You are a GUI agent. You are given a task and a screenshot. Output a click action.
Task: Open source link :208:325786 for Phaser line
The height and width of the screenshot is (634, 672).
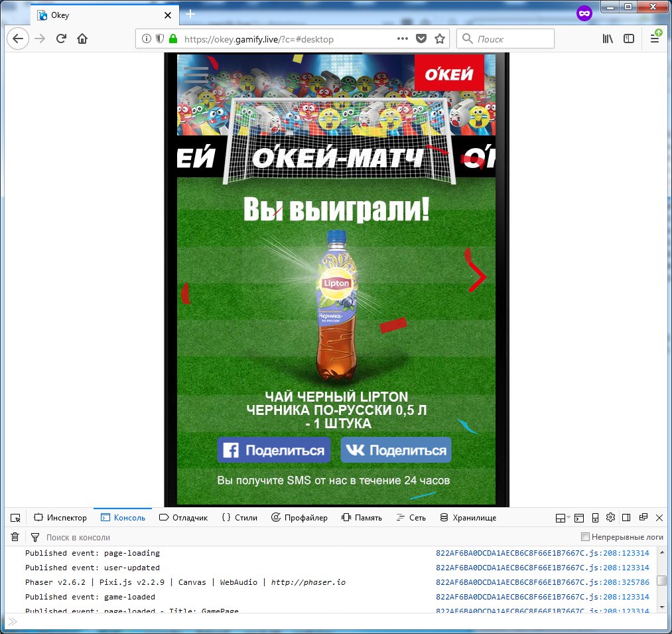[543, 582]
